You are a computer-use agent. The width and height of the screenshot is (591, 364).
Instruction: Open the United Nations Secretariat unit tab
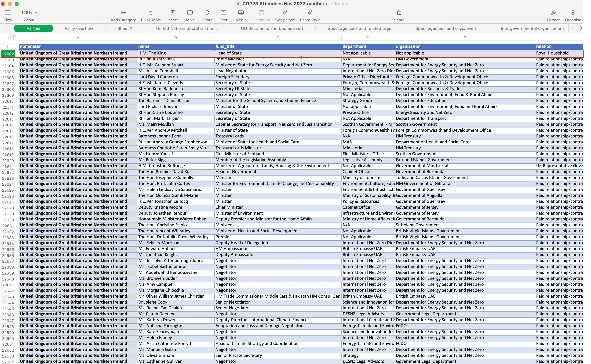tap(186, 28)
